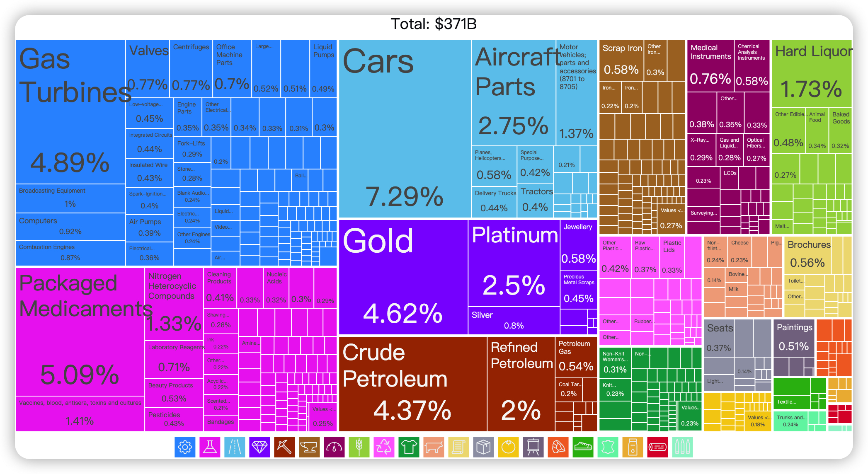Click the blue gear machinery category icon
868x474 pixels.
[x=185, y=447]
